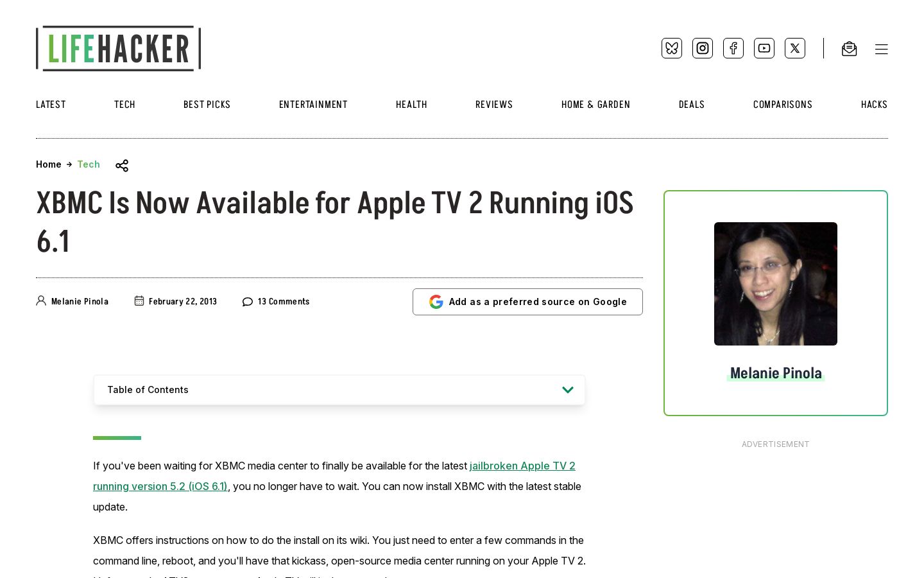Click the Google logo icon
Viewport: 924px width, 578px height.
pos(436,302)
